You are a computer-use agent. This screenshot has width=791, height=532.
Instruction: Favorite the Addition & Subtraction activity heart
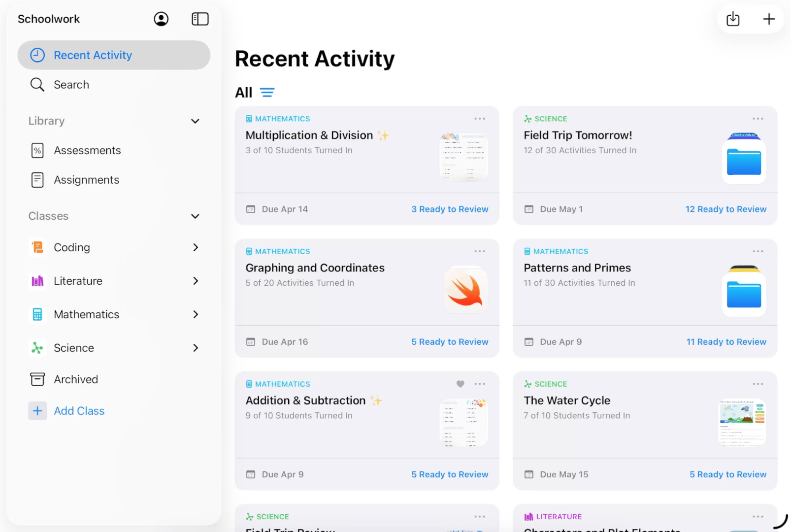coord(460,384)
